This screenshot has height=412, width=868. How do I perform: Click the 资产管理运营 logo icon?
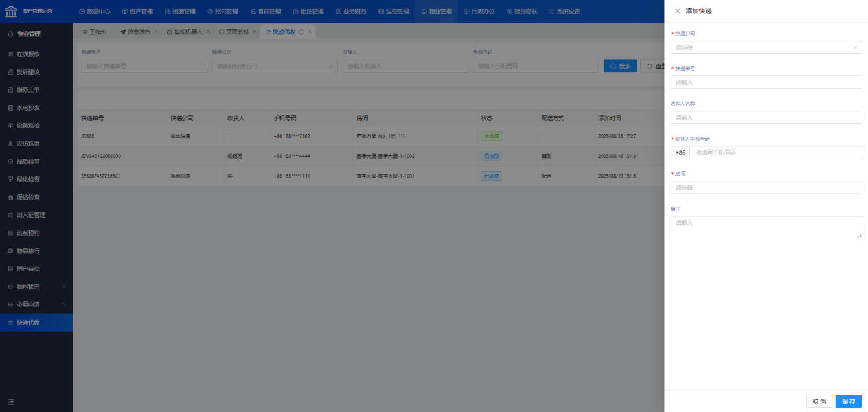10,11
